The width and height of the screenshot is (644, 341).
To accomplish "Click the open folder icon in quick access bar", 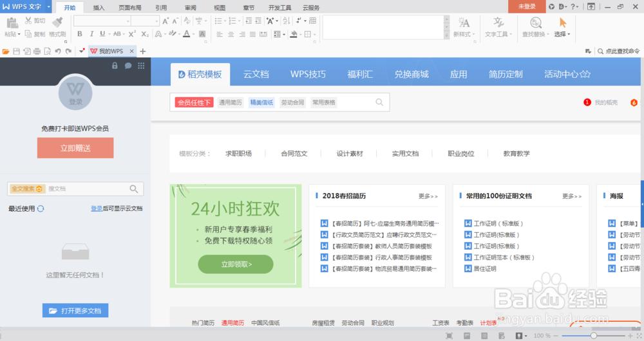I will (6, 51).
